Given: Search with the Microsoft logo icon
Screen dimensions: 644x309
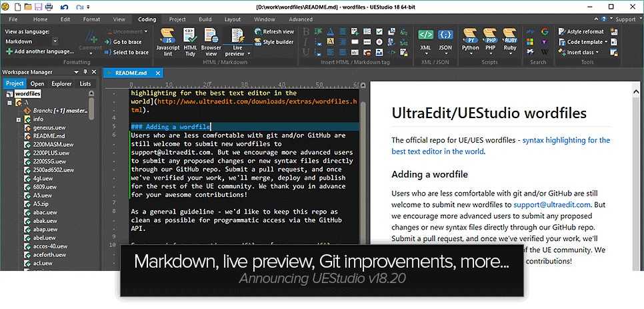Looking at the screenshot, I should [530, 41].
